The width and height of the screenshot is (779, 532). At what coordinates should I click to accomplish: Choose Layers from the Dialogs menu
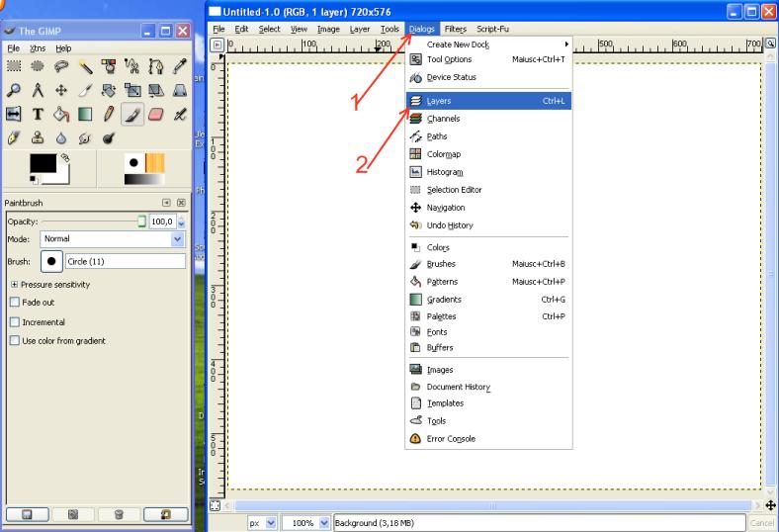click(x=489, y=101)
